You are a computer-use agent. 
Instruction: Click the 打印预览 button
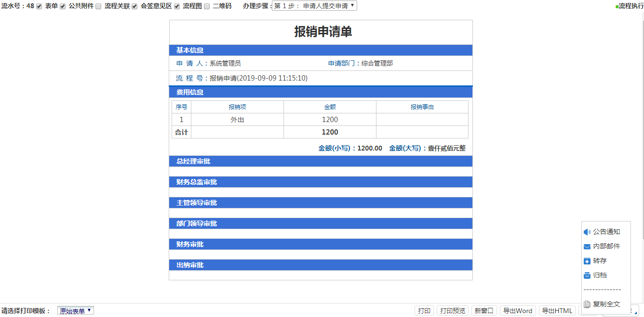click(453, 311)
